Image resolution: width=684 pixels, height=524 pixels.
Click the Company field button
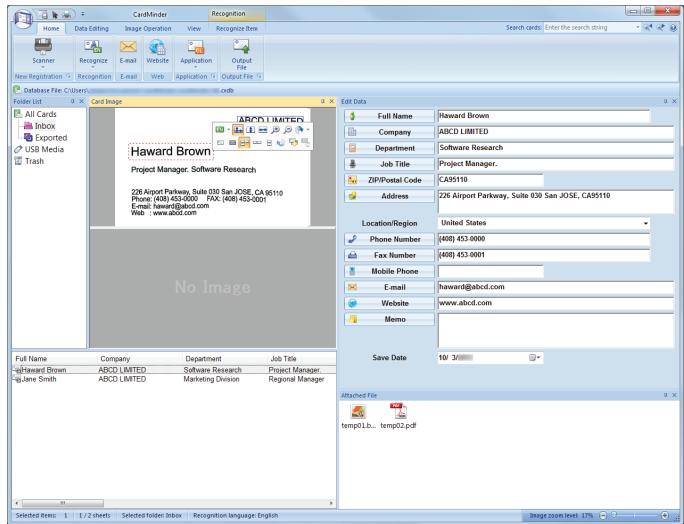tap(389, 132)
